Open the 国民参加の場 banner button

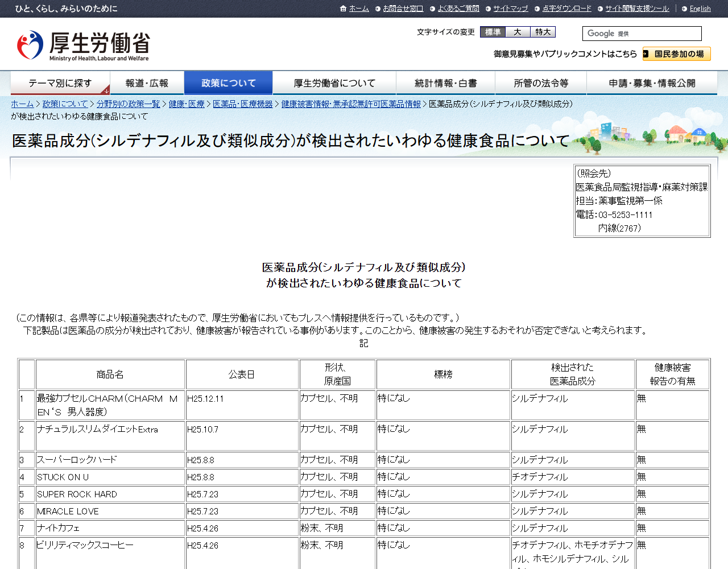tap(677, 54)
